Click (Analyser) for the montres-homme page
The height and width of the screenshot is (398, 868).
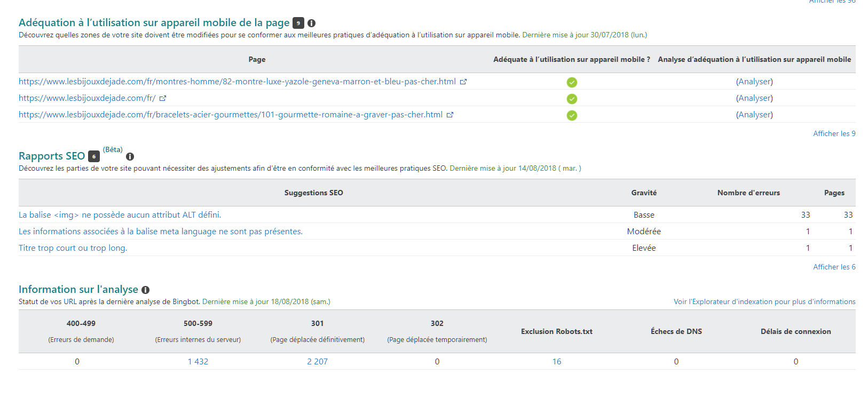coord(754,82)
